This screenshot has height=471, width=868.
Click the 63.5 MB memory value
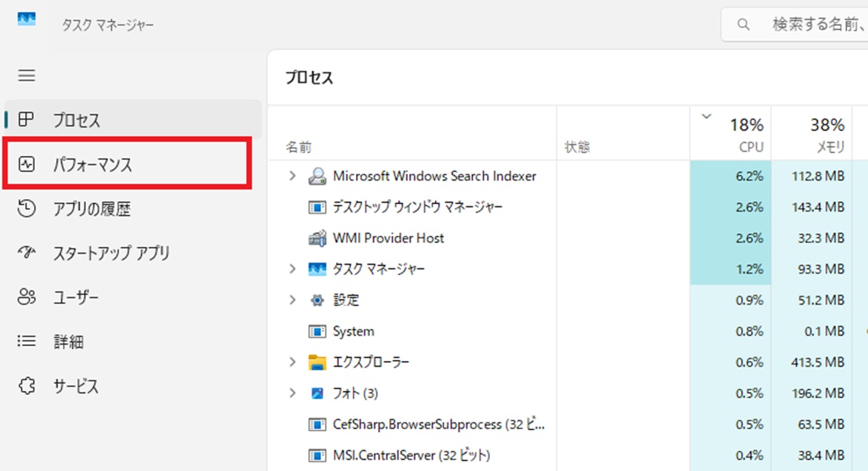tap(821, 424)
